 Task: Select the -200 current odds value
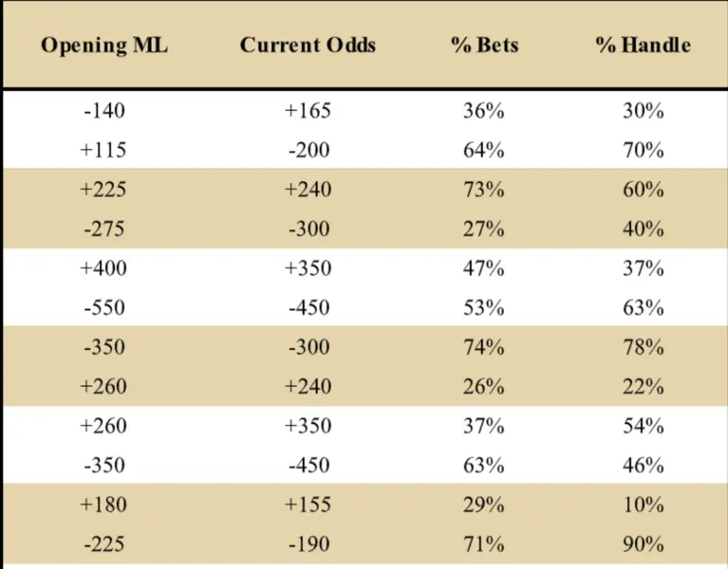point(308,150)
